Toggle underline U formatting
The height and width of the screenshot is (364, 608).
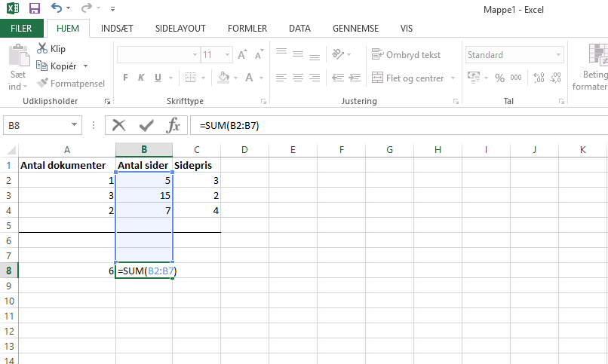[x=158, y=78]
